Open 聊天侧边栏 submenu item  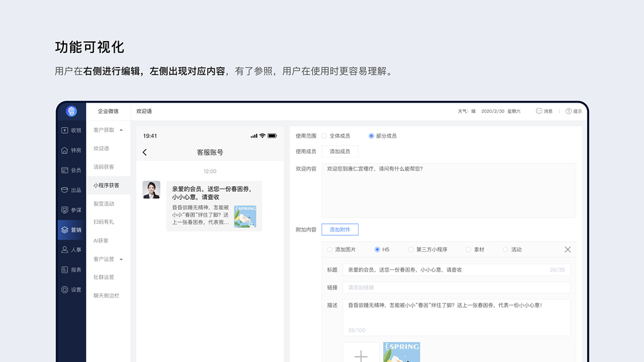coord(106,296)
